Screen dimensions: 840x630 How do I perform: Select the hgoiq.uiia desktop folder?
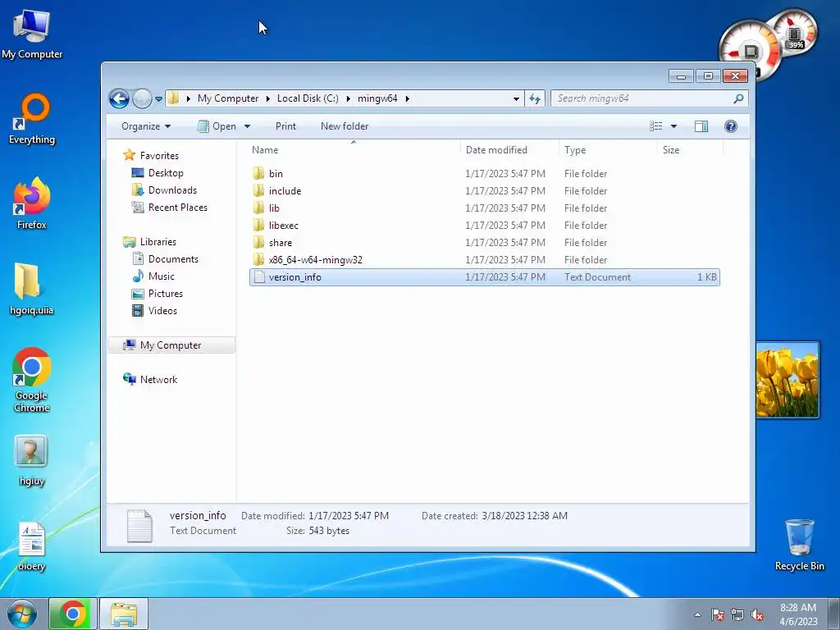coord(32,290)
